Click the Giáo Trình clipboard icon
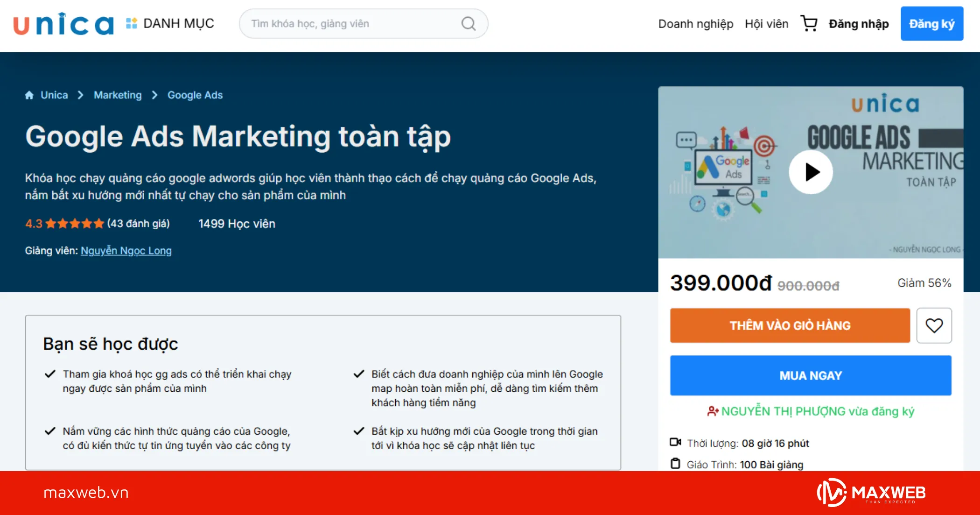 point(676,464)
